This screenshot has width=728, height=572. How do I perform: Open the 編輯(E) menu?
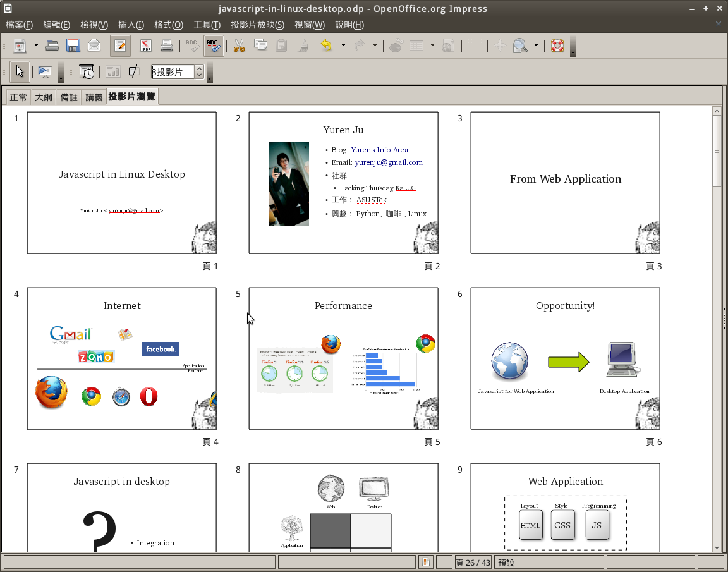click(57, 25)
